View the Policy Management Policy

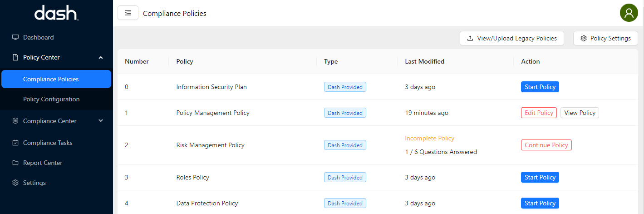pos(580,113)
